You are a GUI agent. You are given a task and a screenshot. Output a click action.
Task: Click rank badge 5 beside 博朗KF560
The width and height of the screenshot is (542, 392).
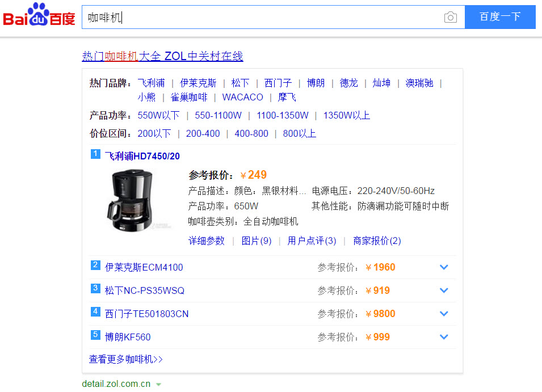click(x=95, y=334)
